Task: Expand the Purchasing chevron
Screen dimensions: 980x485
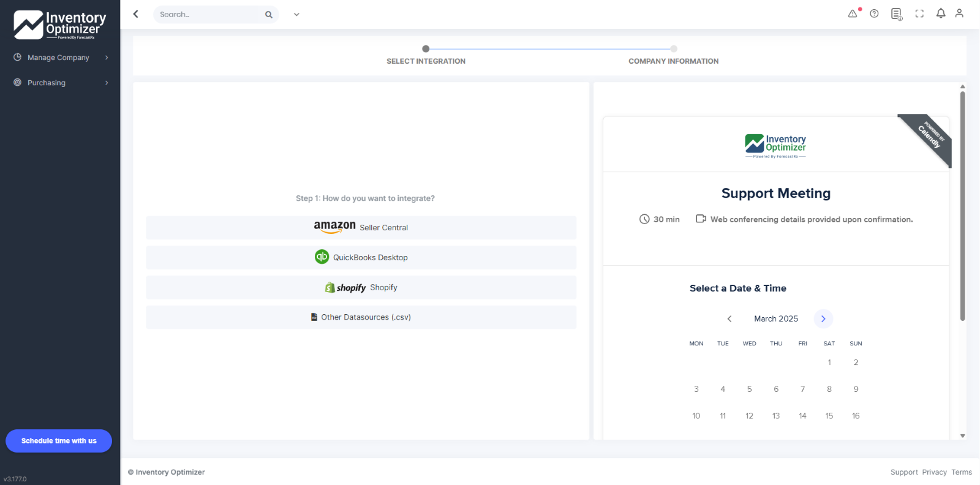Action: pyautogui.click(x=107, y=83)
